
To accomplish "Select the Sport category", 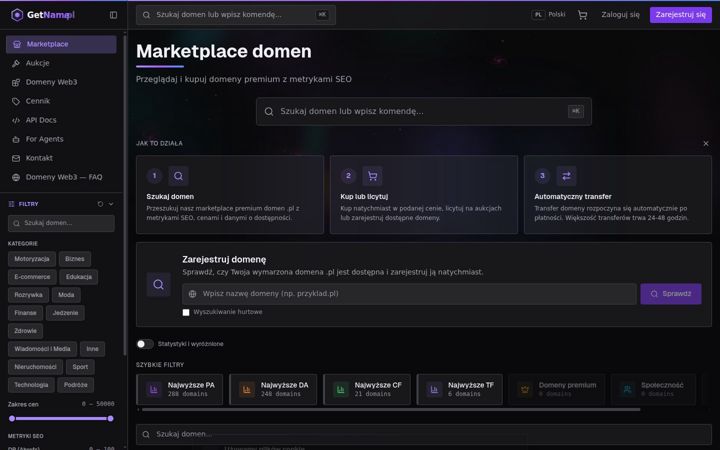I will coord(80,367).
